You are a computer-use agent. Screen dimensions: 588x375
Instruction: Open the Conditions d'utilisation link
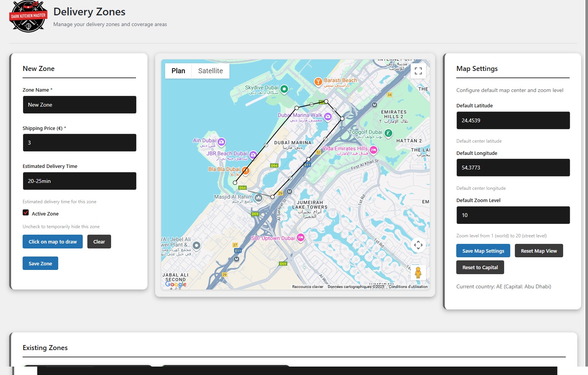(x=408, y=287)
